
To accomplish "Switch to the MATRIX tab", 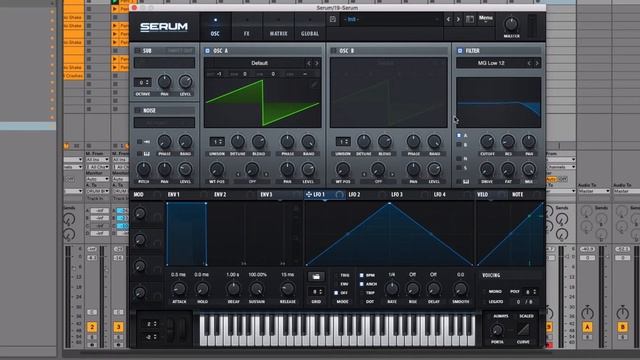I will (278, 27).
